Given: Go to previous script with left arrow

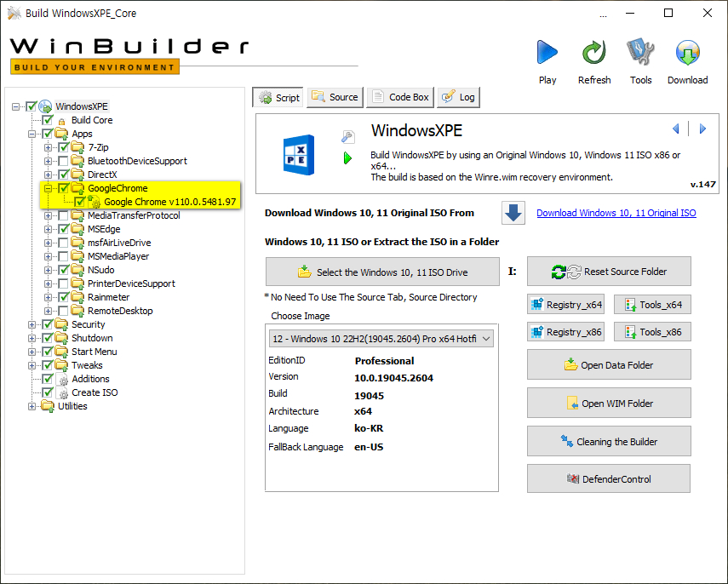Looking at the screenshot, I should [x=676, y=129].
